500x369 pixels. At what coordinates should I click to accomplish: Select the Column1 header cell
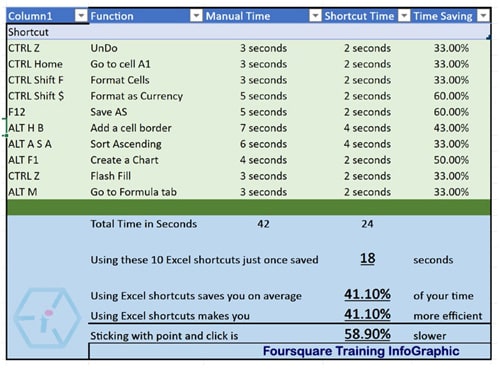[x=47, y=16]
